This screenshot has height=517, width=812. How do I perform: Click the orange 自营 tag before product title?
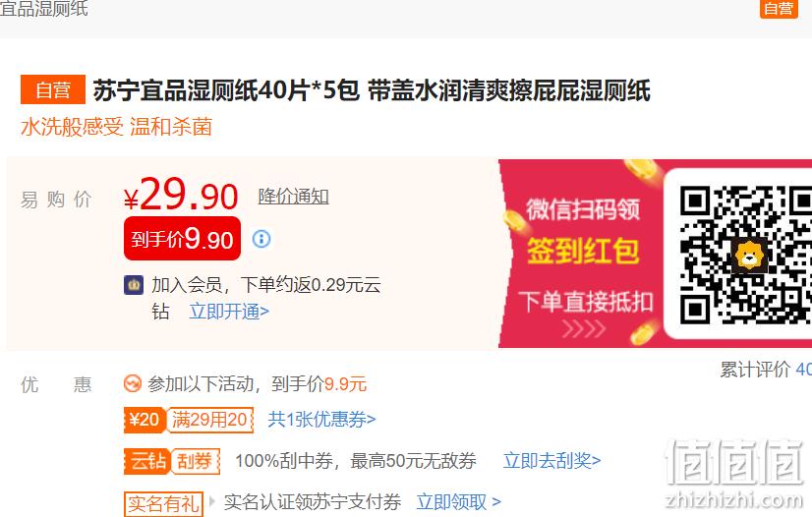pyautogui.click(x=53, y=89)
